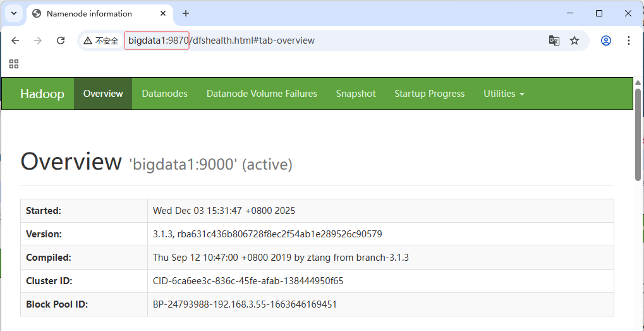Open Chrome three-dot menu
This screenshot has width=644, height=331.
click(629, 41)
